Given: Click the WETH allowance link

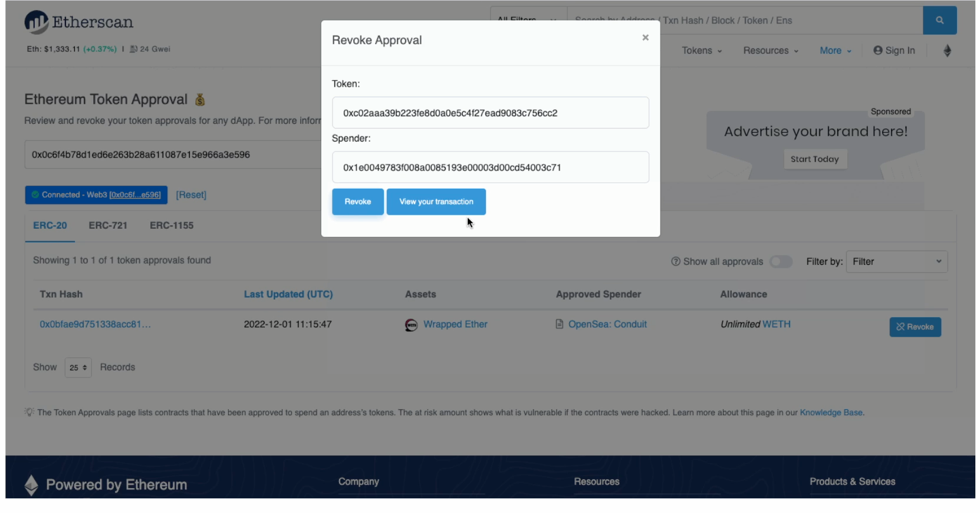Looking at the screenshot, I should (x=777, y=324).
